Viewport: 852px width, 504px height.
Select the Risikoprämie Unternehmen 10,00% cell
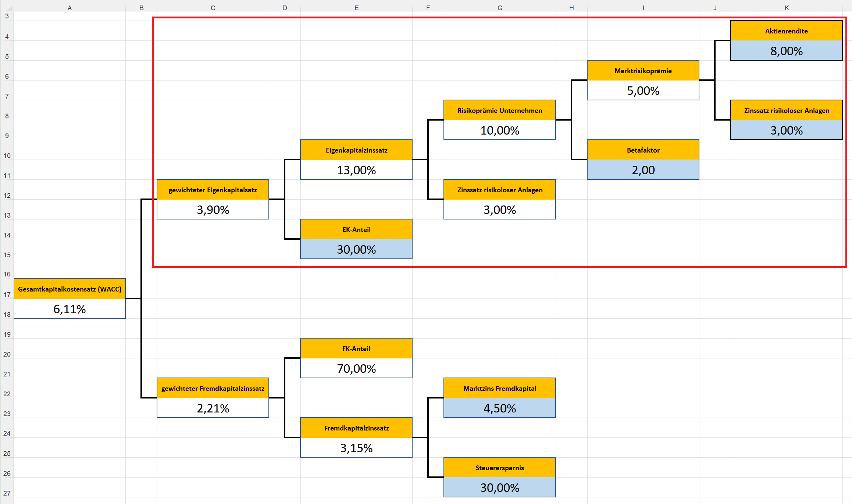tap(499, 130)
